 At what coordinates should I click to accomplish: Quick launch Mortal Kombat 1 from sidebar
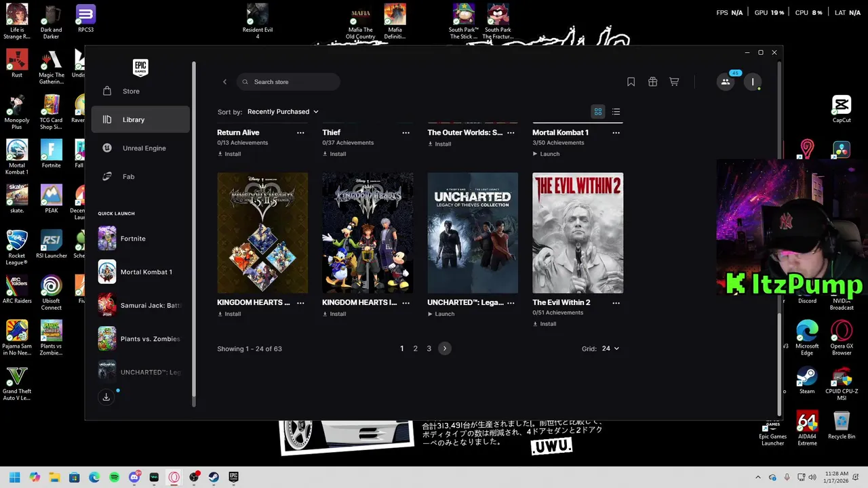coord(140,272)
